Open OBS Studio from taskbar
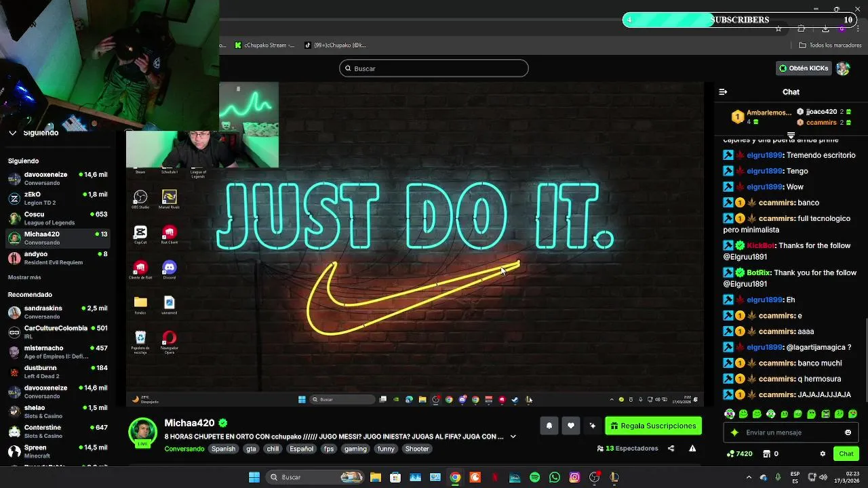Image resolution: width=868 pixels, height=488 pixels. click(x=595, y=477)
